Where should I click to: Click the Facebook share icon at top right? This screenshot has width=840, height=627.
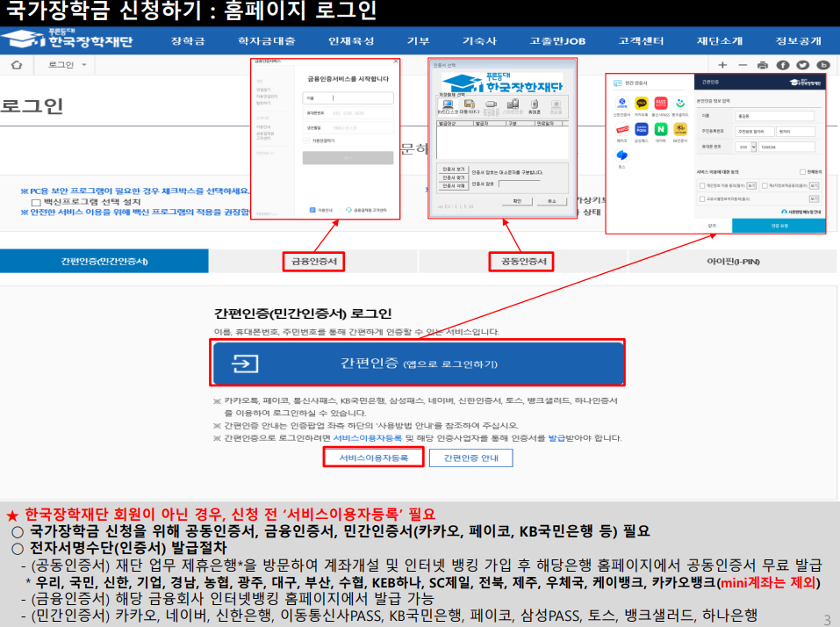781,64
